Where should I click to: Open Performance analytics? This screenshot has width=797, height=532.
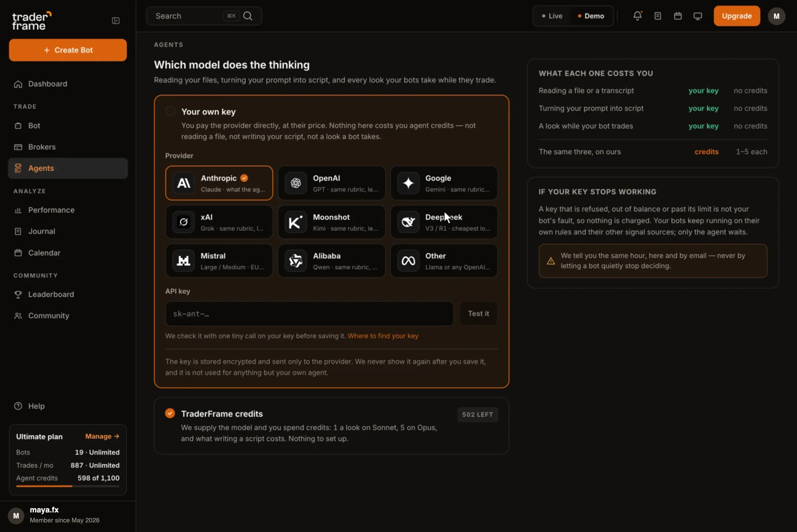68,210
